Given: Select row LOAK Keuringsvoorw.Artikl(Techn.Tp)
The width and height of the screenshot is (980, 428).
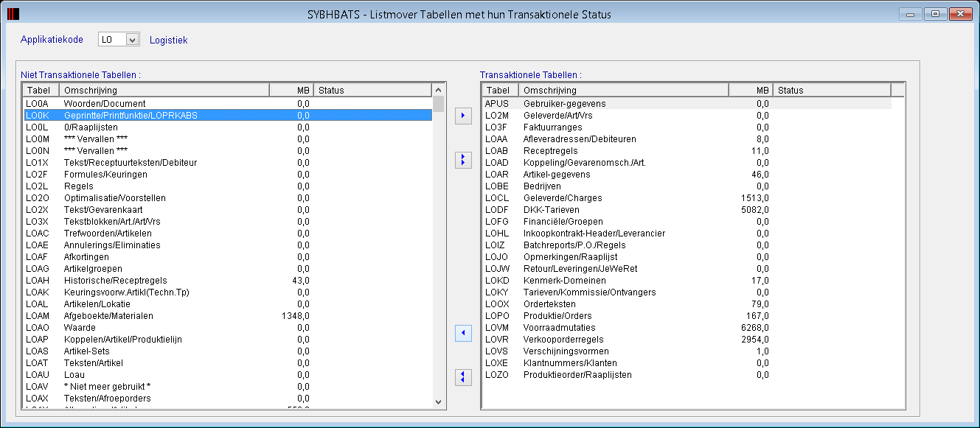Looking at the screenshot, I should 227,292.
